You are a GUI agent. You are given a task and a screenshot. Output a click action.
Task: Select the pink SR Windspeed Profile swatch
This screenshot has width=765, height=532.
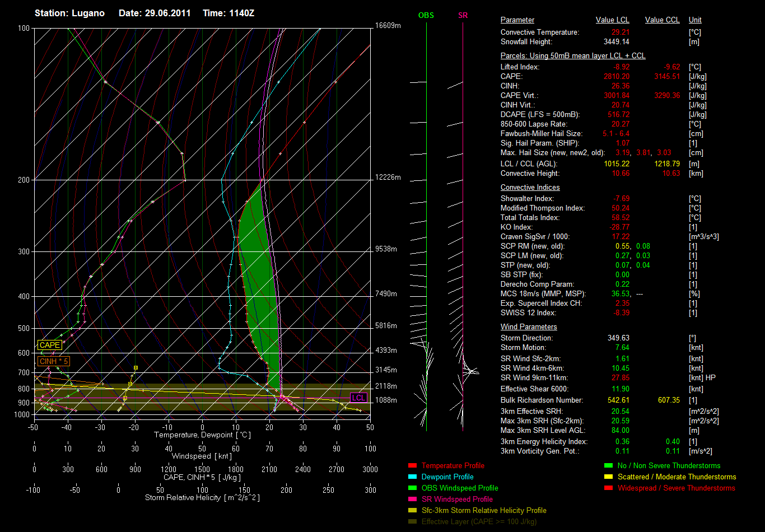pyautogui.click(x=413, y=500)
